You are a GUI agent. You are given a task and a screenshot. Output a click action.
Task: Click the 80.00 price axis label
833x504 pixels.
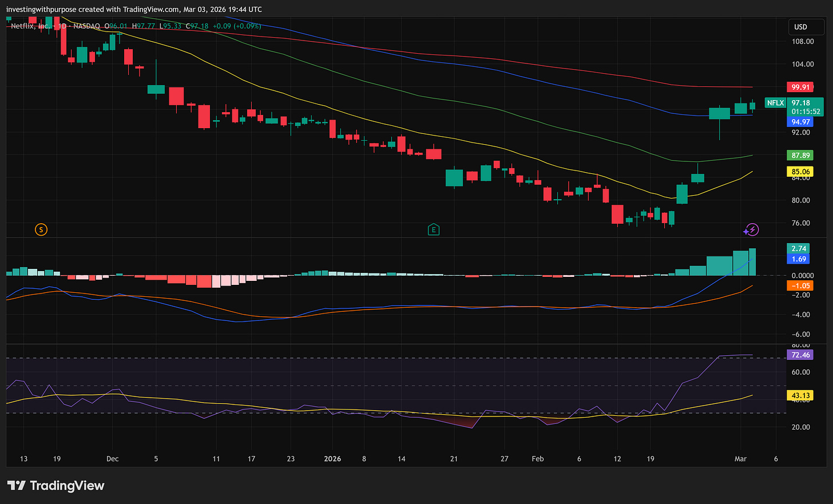click(x=801, y=200)
